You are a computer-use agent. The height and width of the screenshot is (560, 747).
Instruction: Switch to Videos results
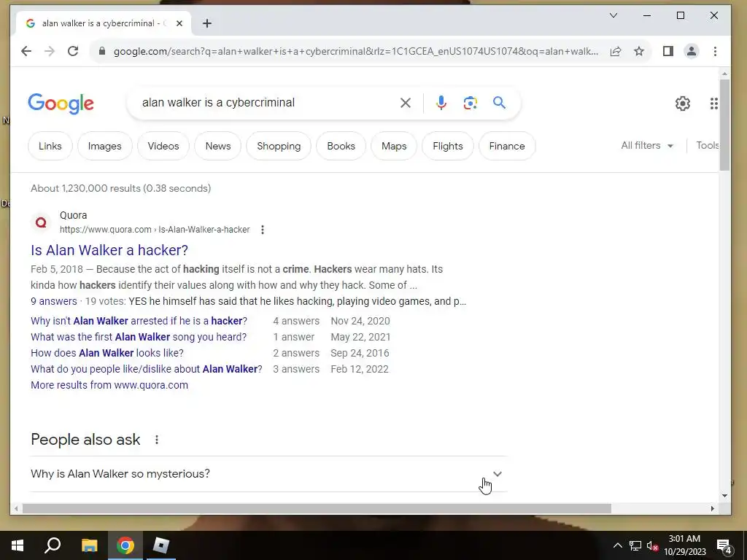(x=163, y=146)
